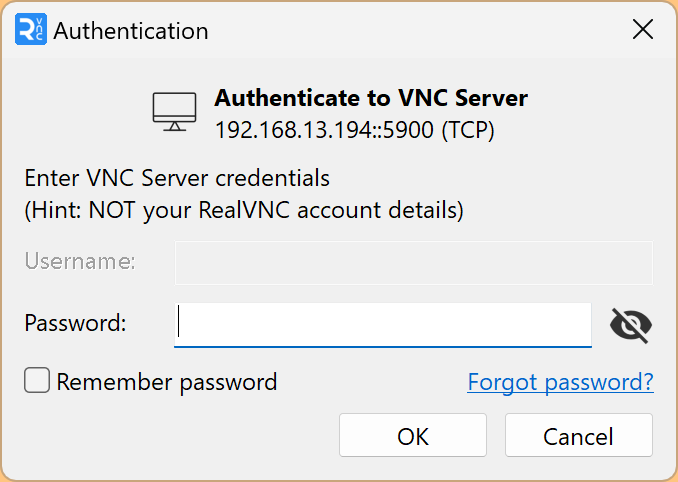Click the RealVNC logo in the title bar
This screenshot has width=678, height=482.
pos(31,30)
